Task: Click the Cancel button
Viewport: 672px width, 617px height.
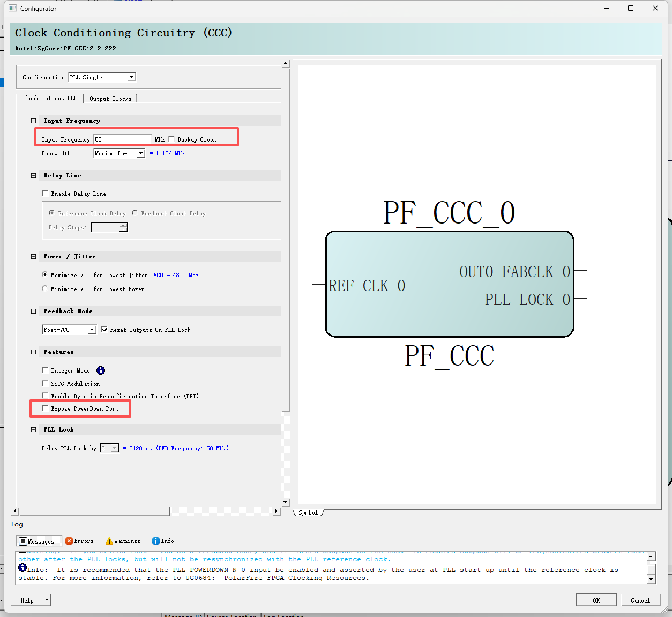Action: (x=640, y=600)
